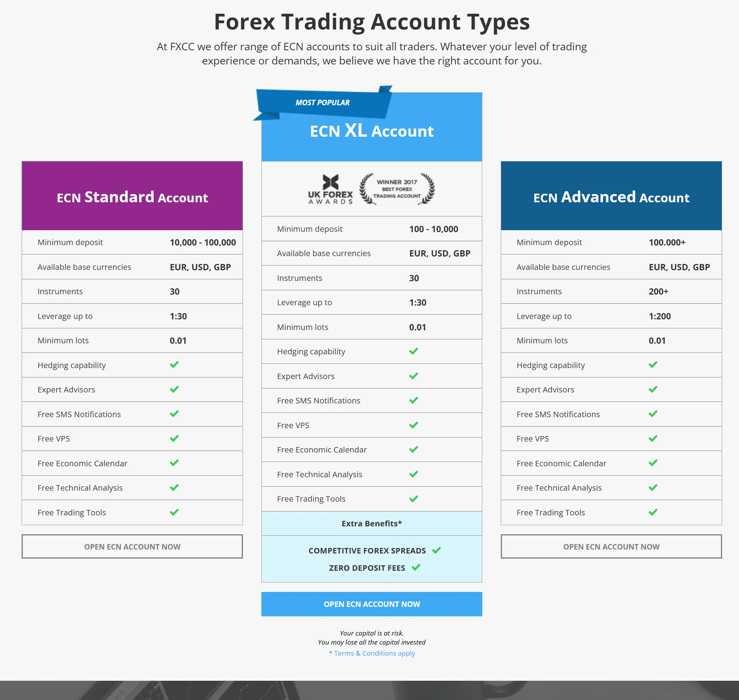This screenshot has height=700, width=739.
Task: Click Standard deposit value 10,000 - 100,000
Action: click(203, 242)
